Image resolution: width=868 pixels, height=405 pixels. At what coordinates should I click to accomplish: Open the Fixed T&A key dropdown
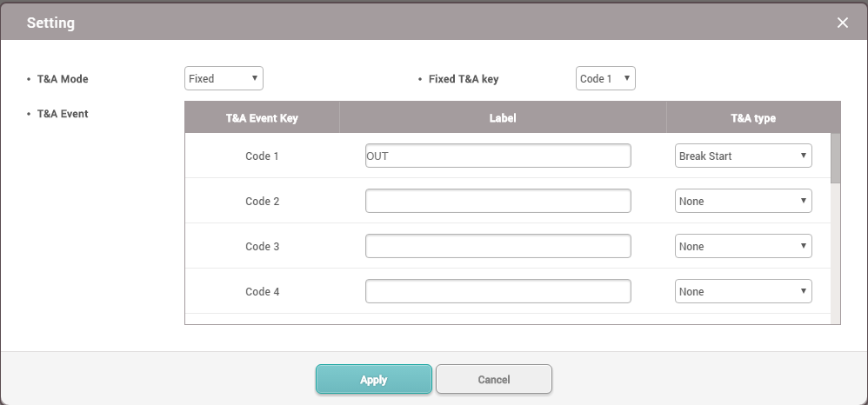point(605,79)
